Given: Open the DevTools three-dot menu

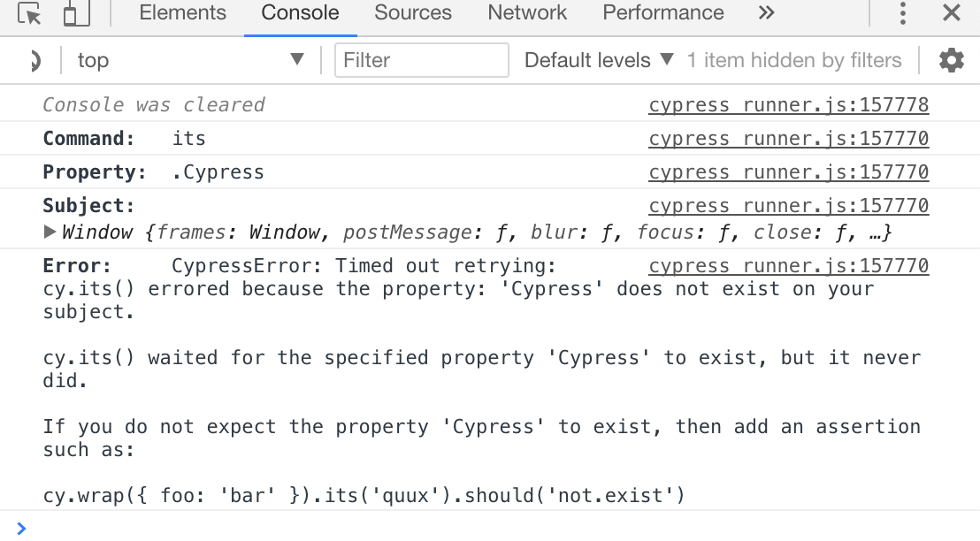Looking at the screenshot, I should coord(902,13).
